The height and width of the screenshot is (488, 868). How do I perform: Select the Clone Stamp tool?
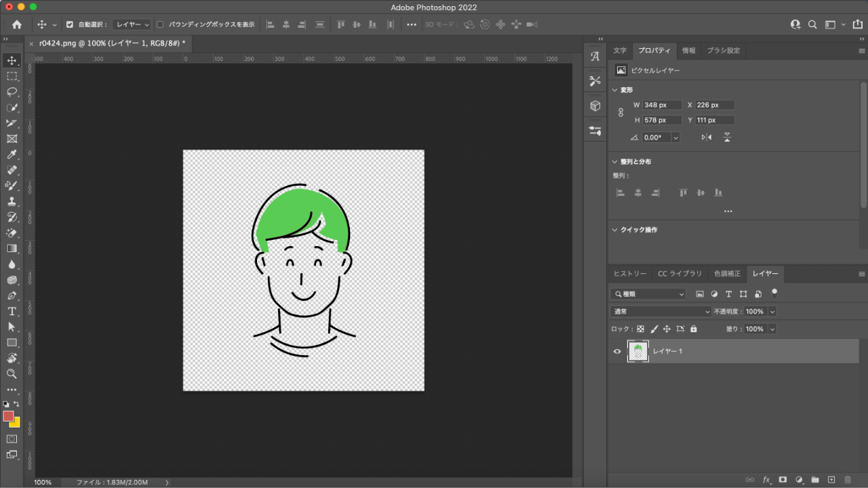(12, 201)
